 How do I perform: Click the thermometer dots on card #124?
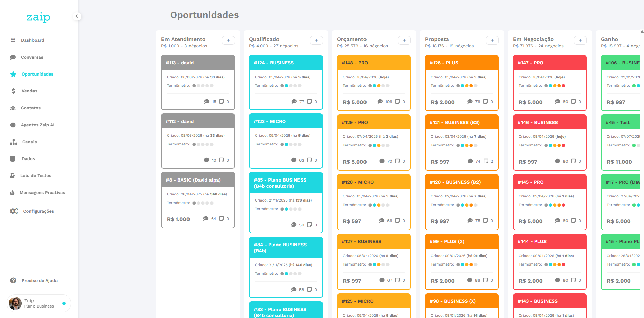click(291, 86)
